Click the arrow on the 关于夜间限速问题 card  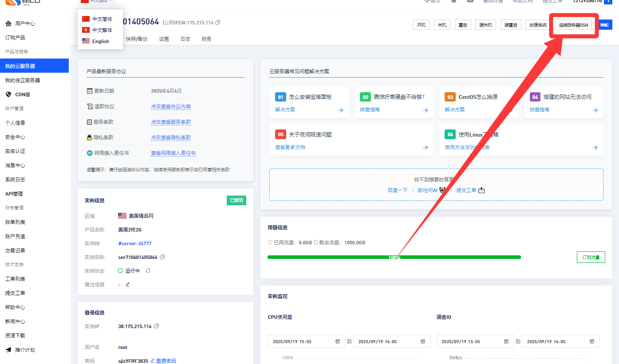pyautogui.click(x=425, y=148)
